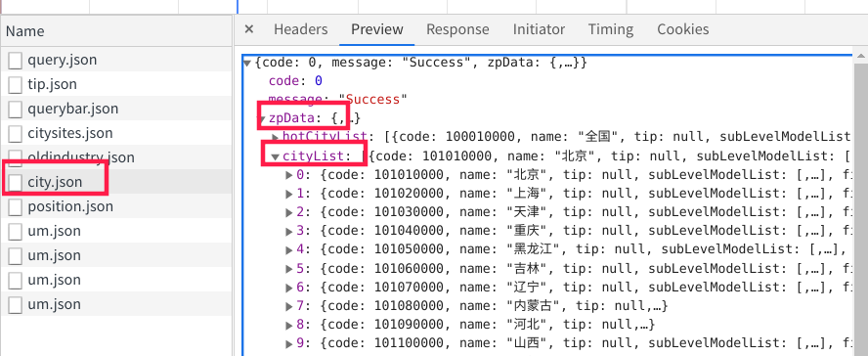The height and width of the screenshot is (356, 868).
Task: Click the message "Success" value
Action: point(373,100)
